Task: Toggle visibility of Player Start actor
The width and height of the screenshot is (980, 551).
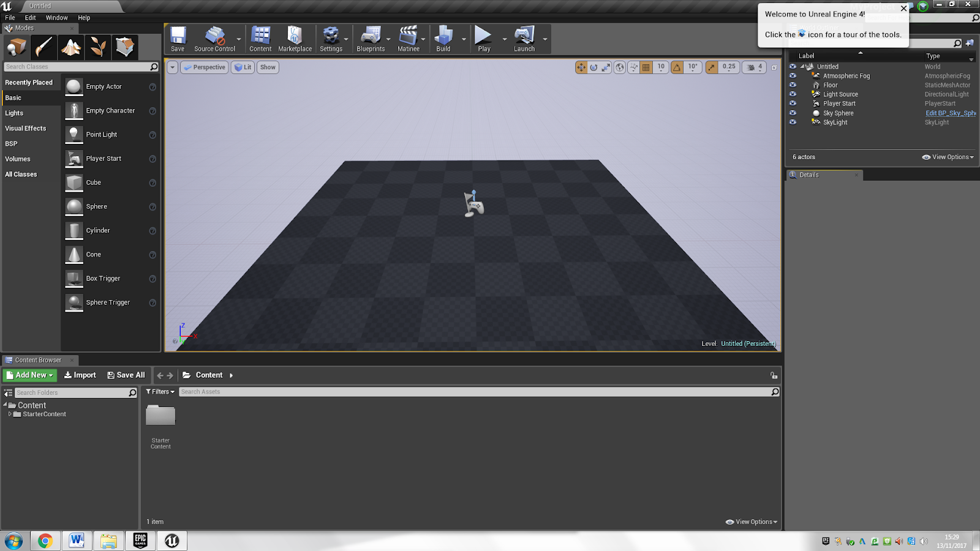Action: click(x=793, y=103)
